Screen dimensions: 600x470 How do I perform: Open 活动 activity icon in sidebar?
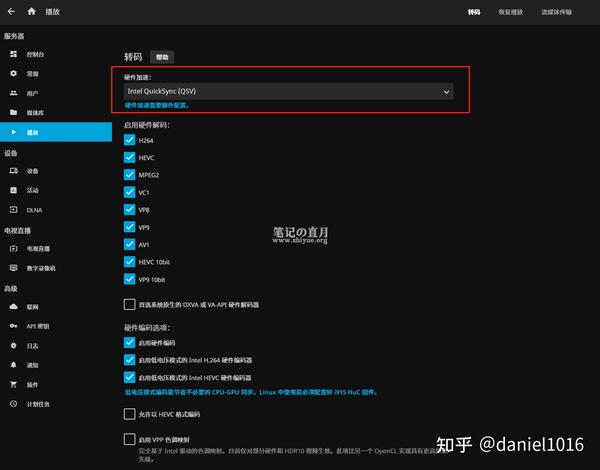coord(13,190)
